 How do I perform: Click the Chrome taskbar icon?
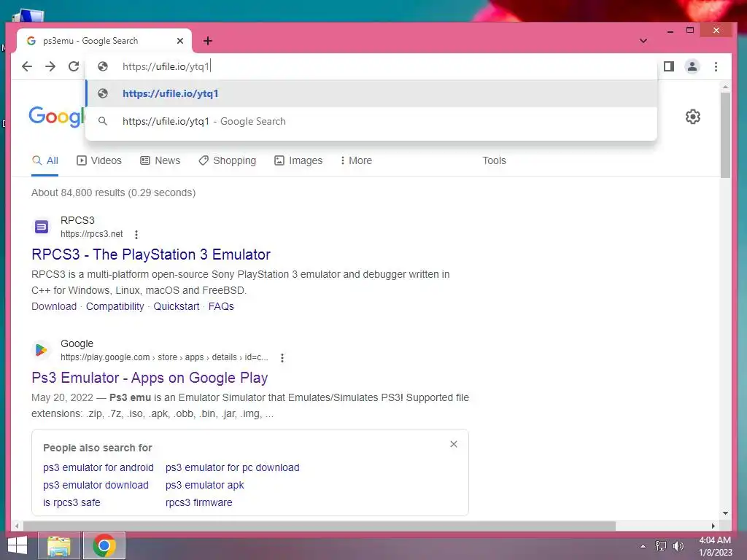click(104, 545)
